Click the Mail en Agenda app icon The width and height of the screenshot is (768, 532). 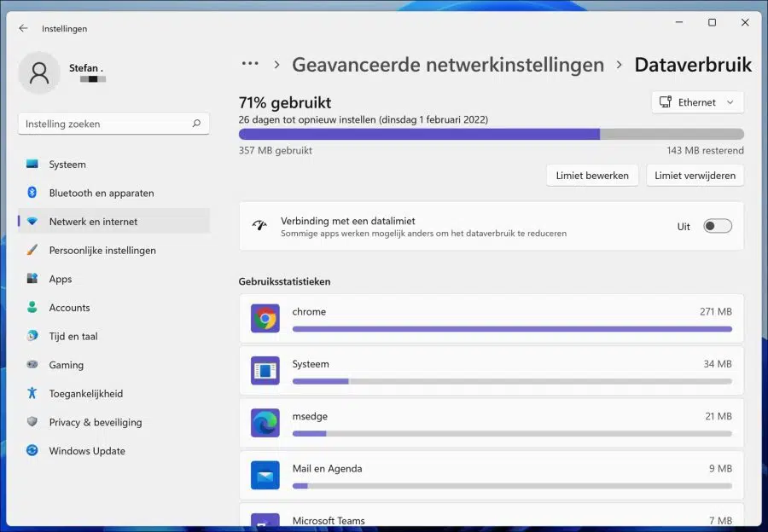[x=265, y=475]
